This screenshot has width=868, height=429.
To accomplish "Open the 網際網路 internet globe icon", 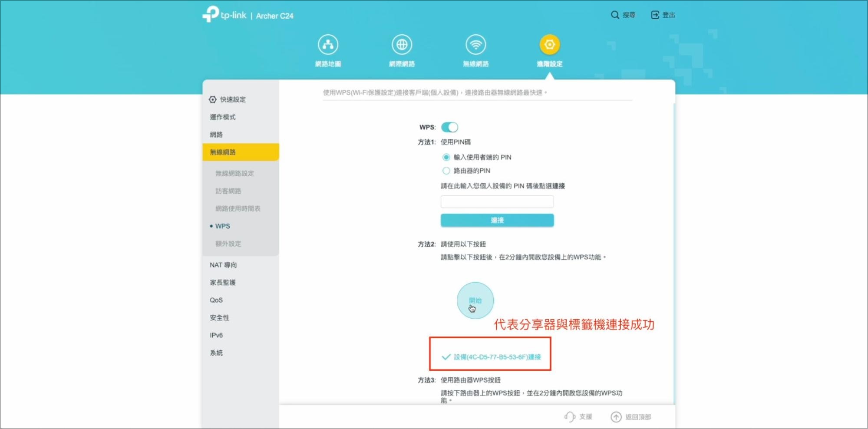I will point(402,45).
